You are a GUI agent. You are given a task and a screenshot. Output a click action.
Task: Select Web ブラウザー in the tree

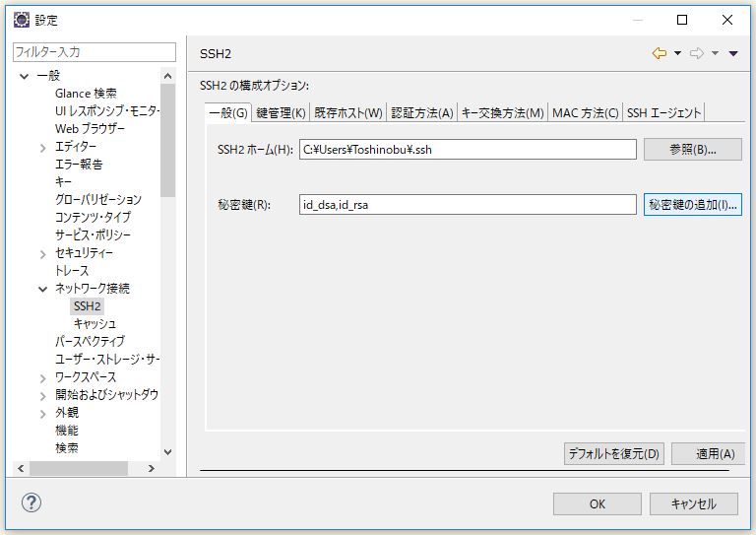click(90, 129)
